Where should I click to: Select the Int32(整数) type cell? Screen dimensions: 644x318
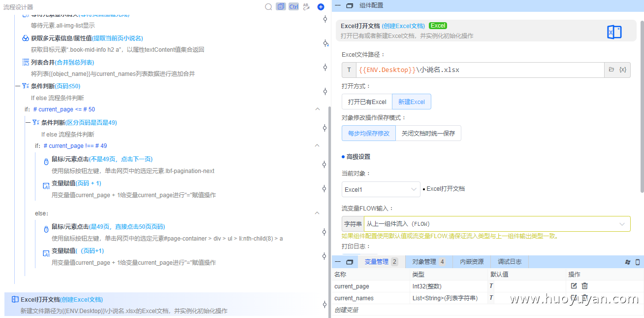pos(449,286)
